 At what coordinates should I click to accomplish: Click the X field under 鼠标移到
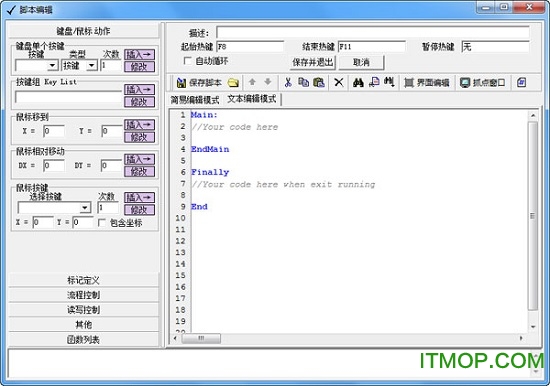click(x=54, y=131)
